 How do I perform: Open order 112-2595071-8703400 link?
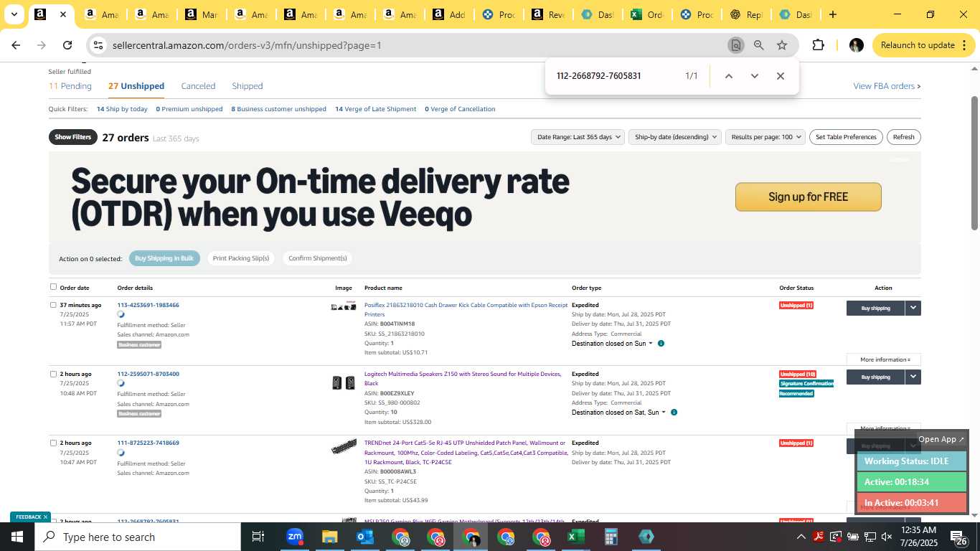(149, 374)
